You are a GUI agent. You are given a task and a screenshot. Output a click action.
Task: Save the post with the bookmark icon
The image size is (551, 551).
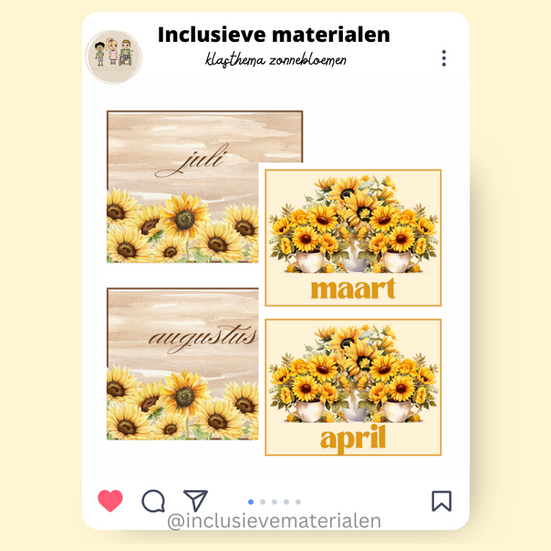(x=441, y=501)
